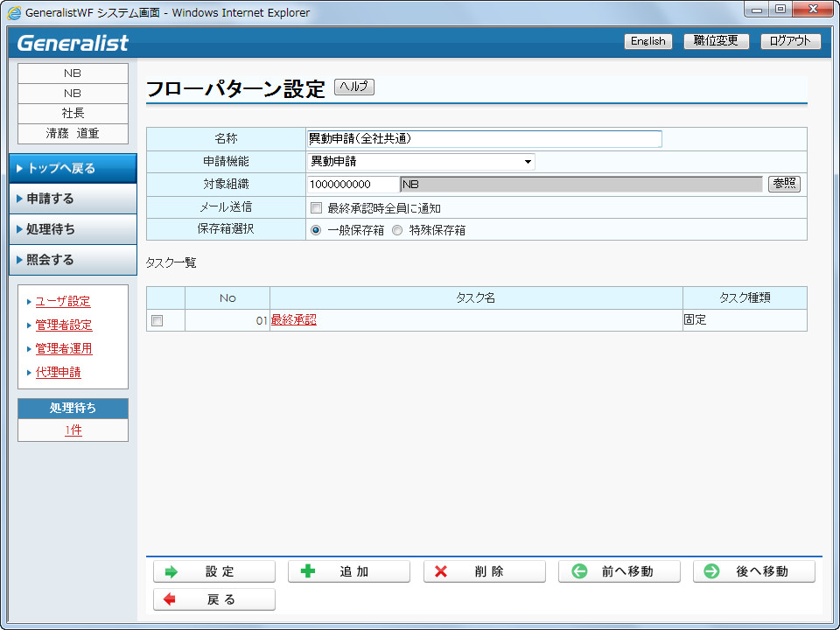Click the 後へ移動 right arrow button

click(x=753, y=571)
